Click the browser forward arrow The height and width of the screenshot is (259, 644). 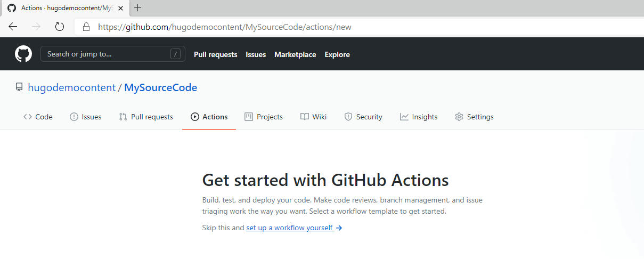point(36,27)
